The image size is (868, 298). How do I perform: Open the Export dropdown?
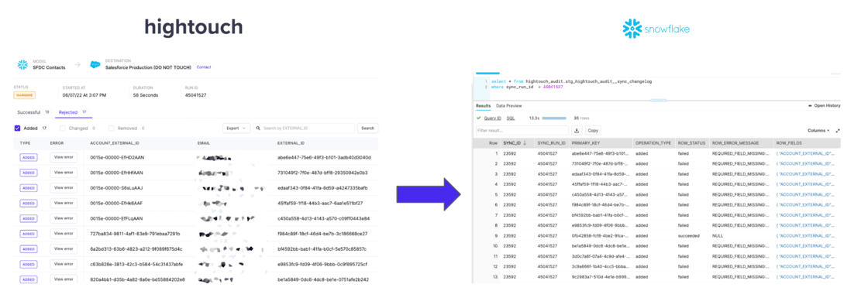pyautogui.click(x=236, y=128)
